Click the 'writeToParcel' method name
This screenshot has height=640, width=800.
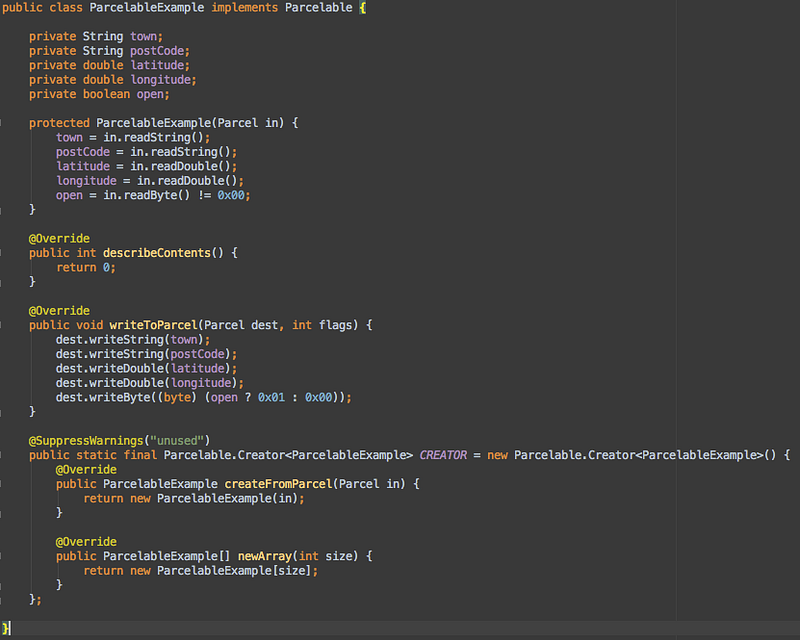(x=153, y=325)
